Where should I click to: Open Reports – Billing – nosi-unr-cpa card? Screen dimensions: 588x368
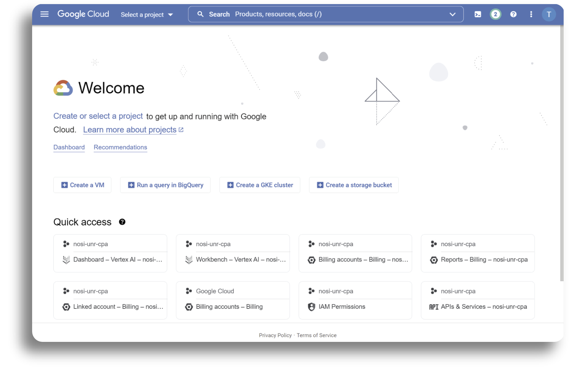tap(478, 253)
